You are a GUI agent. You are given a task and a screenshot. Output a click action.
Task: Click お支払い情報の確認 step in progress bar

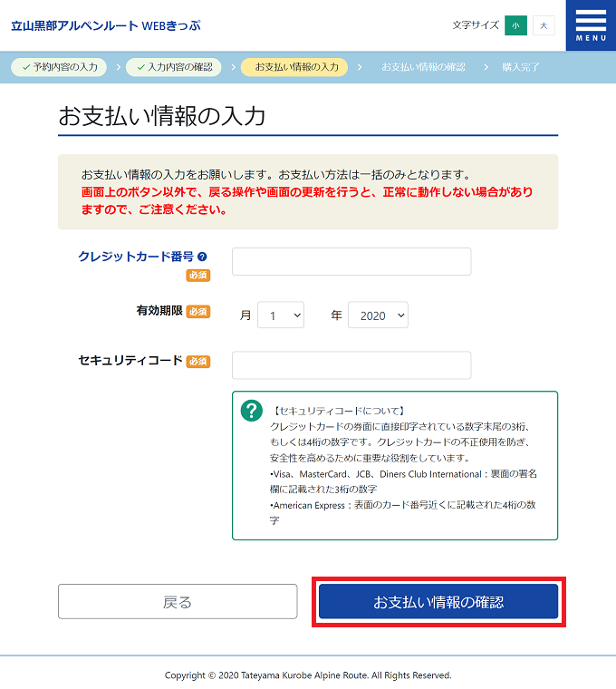click(423, 67)
